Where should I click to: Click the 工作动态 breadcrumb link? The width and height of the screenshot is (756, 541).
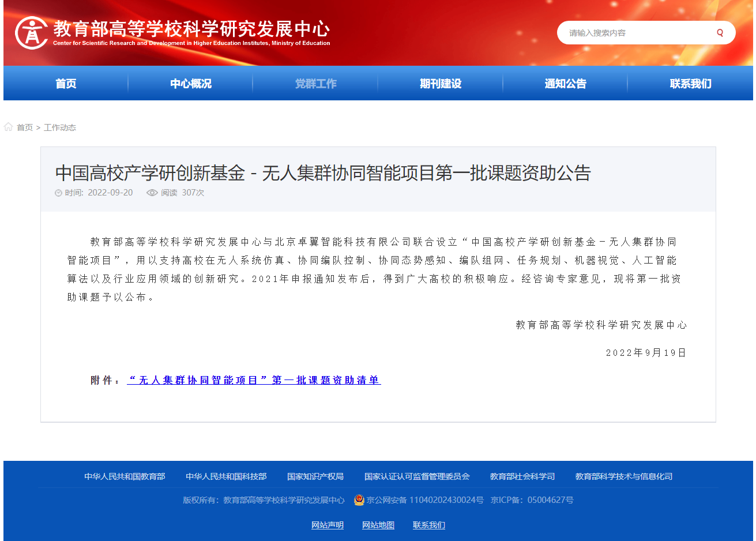(x=60, y=127)
